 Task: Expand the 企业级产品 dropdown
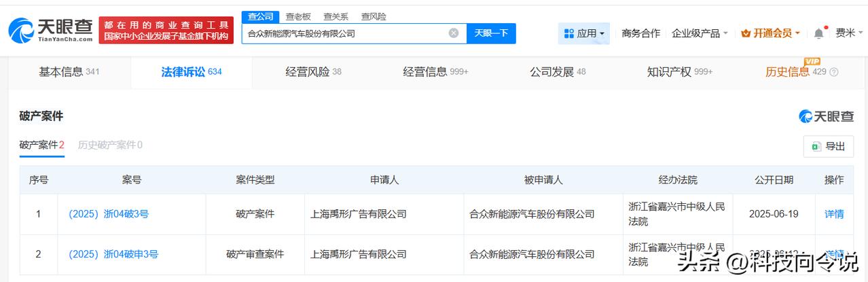700,33
